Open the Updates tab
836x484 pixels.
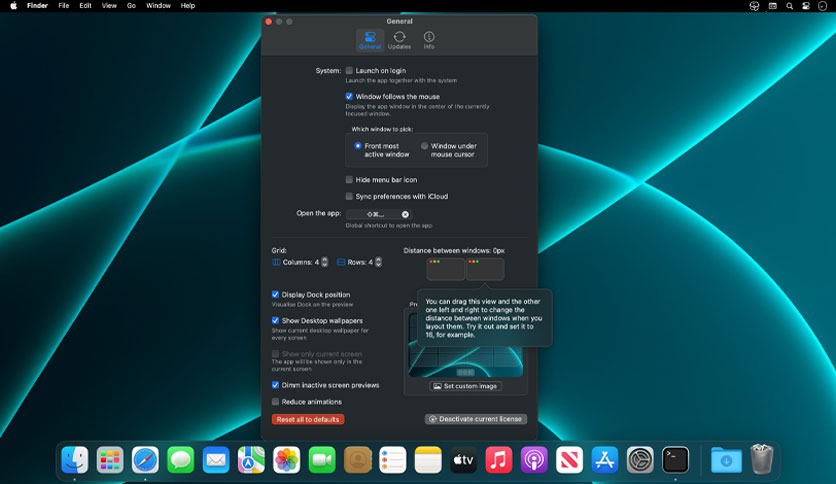click(399, 40)
